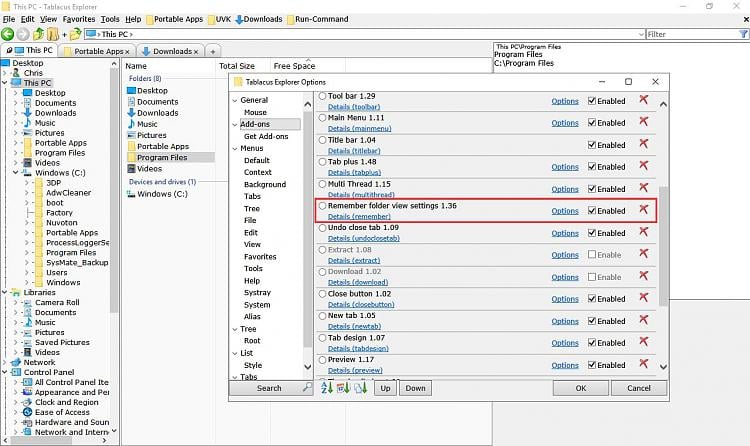This screenshot has height=446, width=750.
Task: Remove Tab design 1.07 add-on
Action: (x=644, y=342)
